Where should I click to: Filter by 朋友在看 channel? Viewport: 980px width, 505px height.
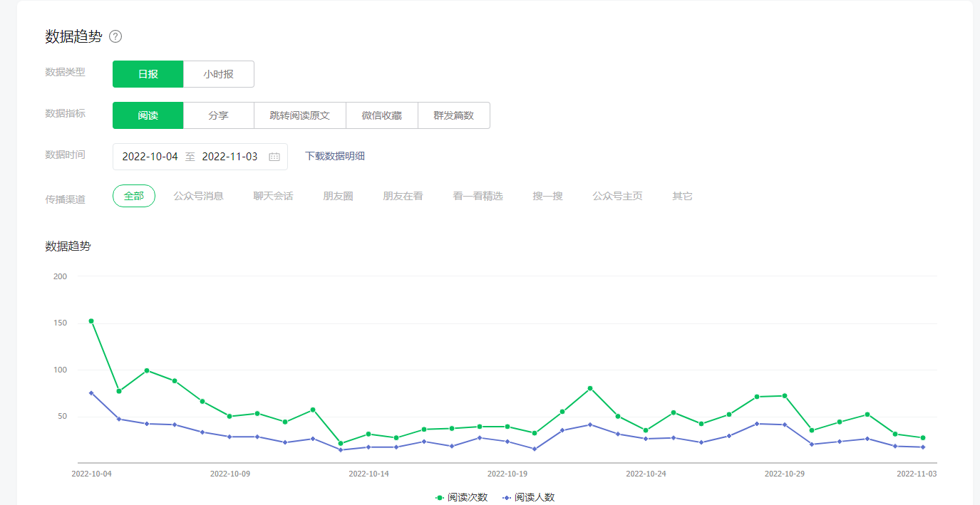click(x=403, y=196)
